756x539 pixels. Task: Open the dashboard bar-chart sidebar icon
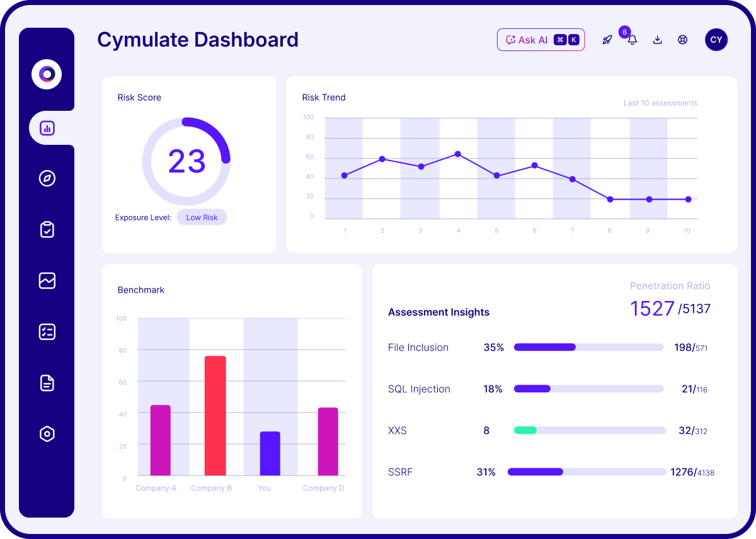point(47,128)
